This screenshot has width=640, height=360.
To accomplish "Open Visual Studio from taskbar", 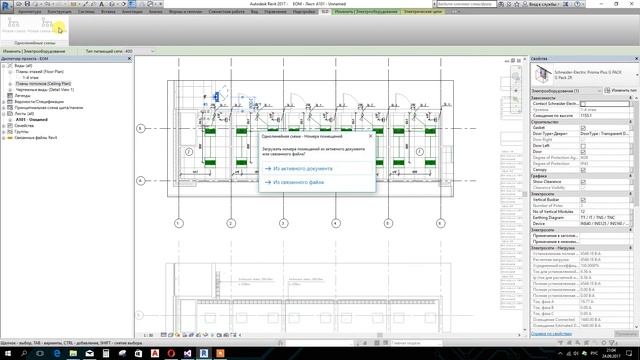I will pos(188,353).
